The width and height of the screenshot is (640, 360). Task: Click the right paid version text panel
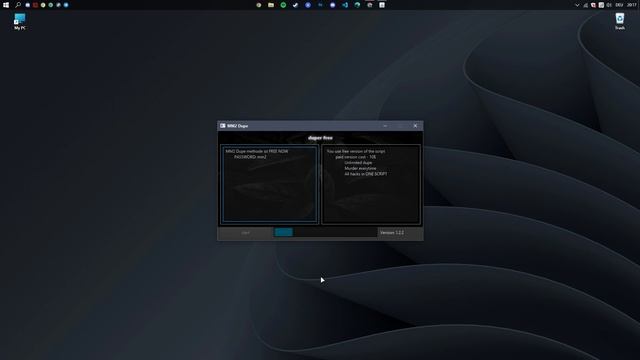(371, 184)
